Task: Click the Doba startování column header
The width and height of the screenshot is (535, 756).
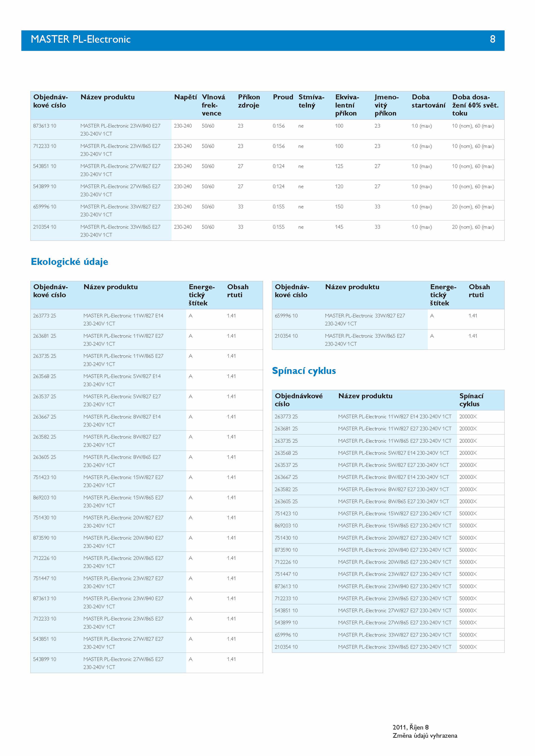Action: [x=428, y=101]
